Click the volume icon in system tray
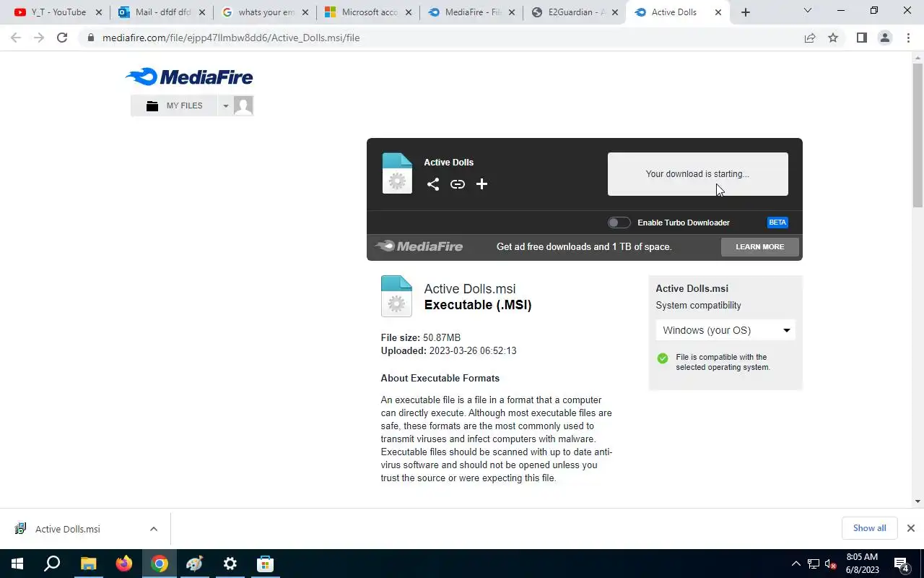 pos(830,564)
